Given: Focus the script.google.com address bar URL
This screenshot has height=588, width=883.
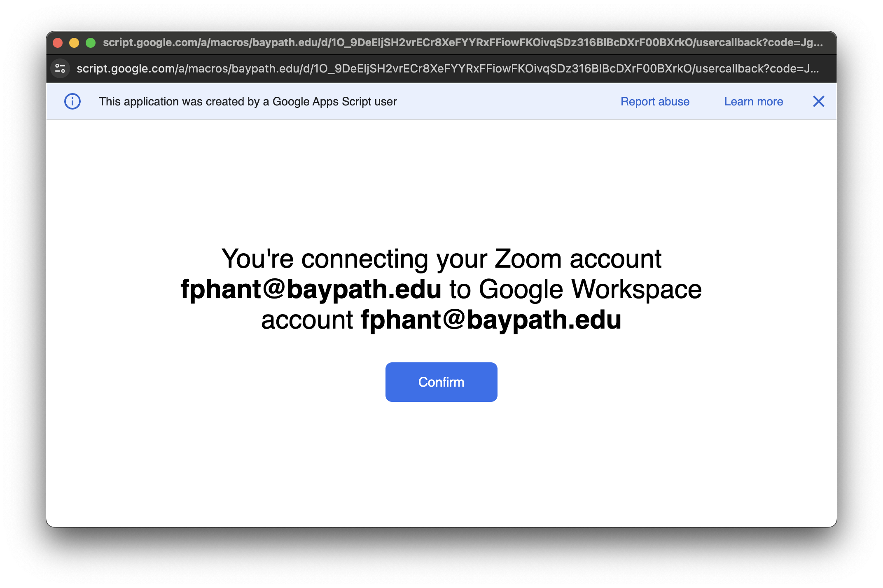Looking at the screenshot, I should click(x=447, y=68).
